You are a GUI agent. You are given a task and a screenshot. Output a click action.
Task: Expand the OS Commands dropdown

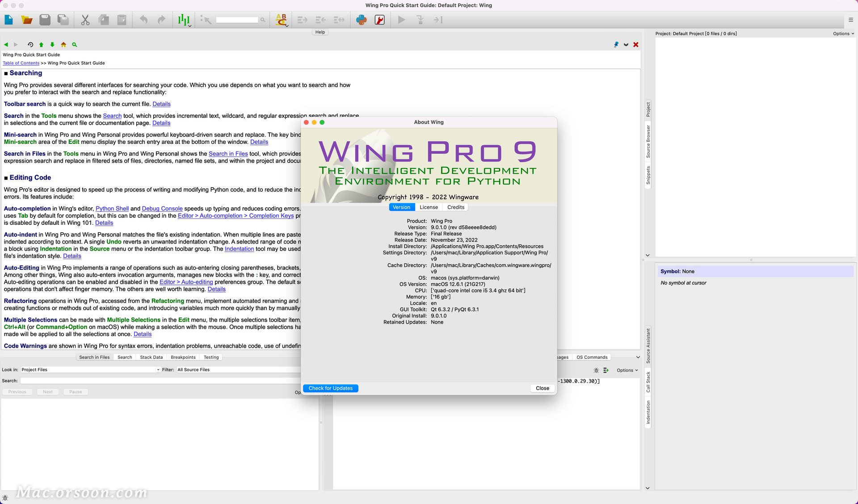(637, 357)
